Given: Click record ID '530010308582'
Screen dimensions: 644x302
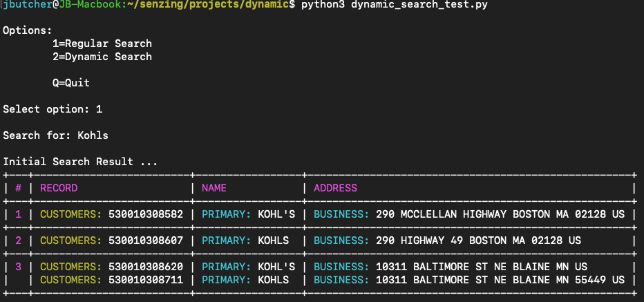Looking at the screenshot, I should [146, 214].
